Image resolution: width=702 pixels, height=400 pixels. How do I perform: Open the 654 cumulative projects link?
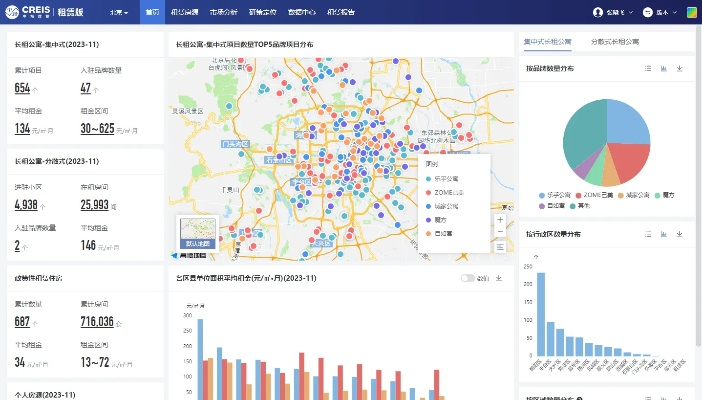tap(22, 88)
